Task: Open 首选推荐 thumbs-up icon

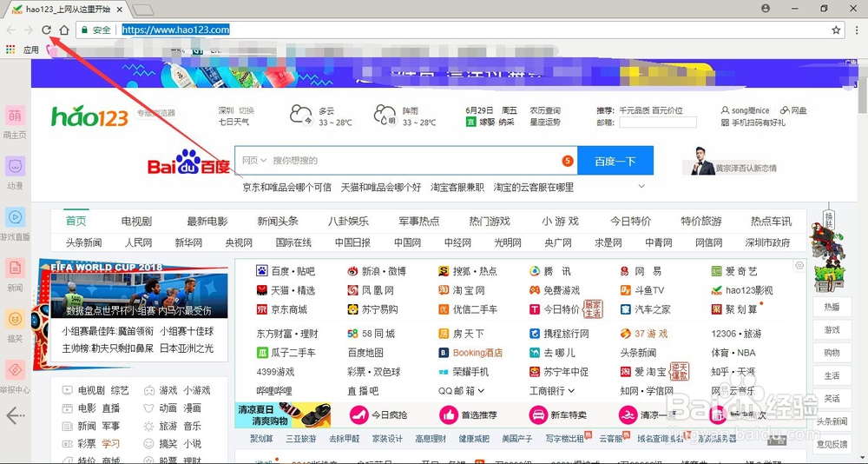Action: tap(449, 414)
